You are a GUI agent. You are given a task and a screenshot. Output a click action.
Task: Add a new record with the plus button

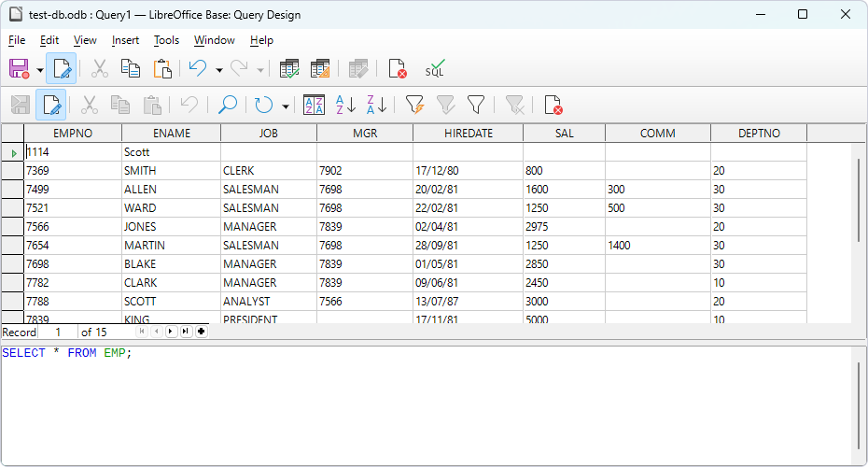[x=201, y=332]
